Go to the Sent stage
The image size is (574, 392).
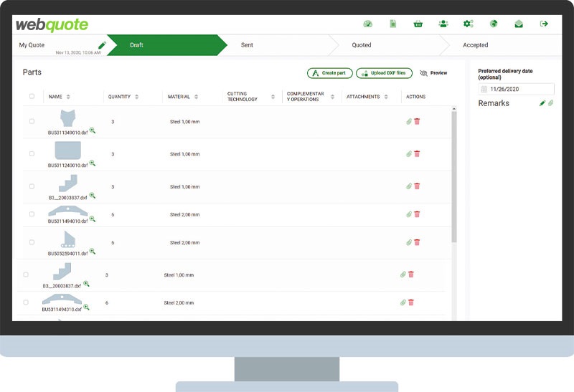pos(247,45)
